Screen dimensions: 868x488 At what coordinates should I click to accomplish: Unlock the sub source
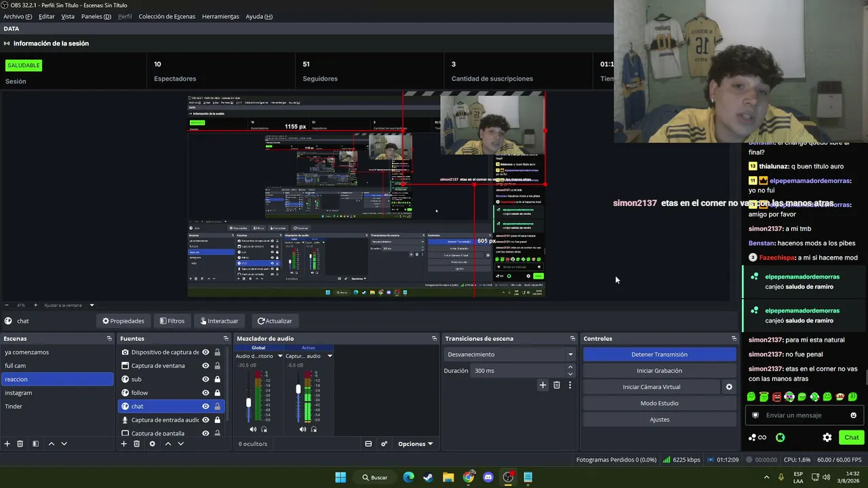pos(217,380)
